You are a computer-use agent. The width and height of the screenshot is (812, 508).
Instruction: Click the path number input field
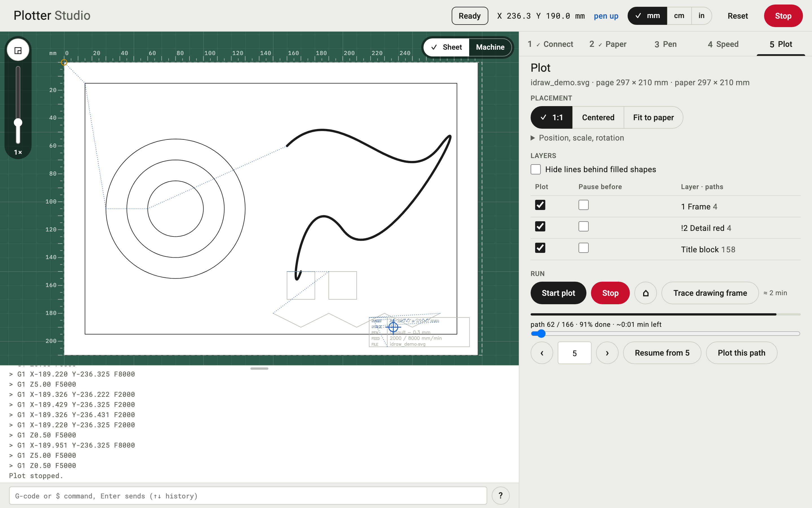(x=574, y=353)
